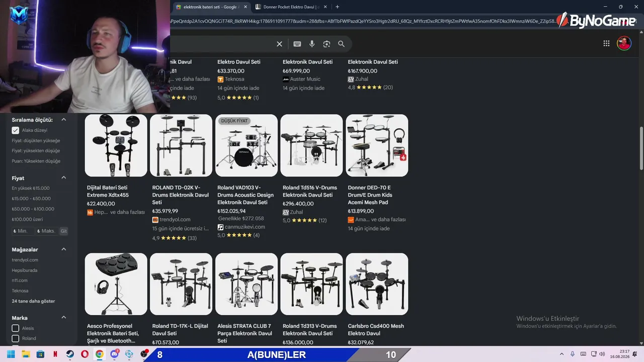The height and width of the screenshot is (362, 644).
Task: Open File Explorer from the taskbar
Action: [26, 354]
